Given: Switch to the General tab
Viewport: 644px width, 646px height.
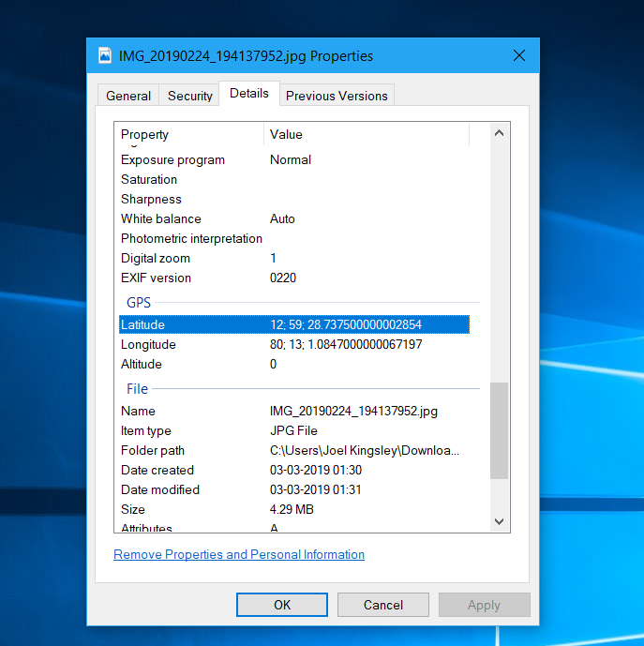Looking at the screenshot, I should [x=128, y=96].
